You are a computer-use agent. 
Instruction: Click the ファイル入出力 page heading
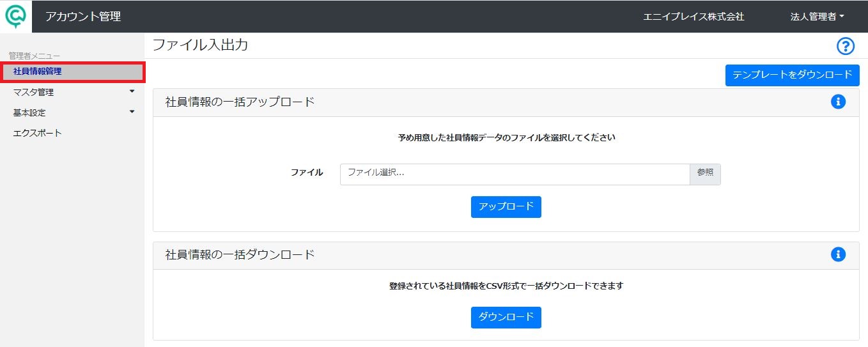pyautogui.click(x=200, y=45)
